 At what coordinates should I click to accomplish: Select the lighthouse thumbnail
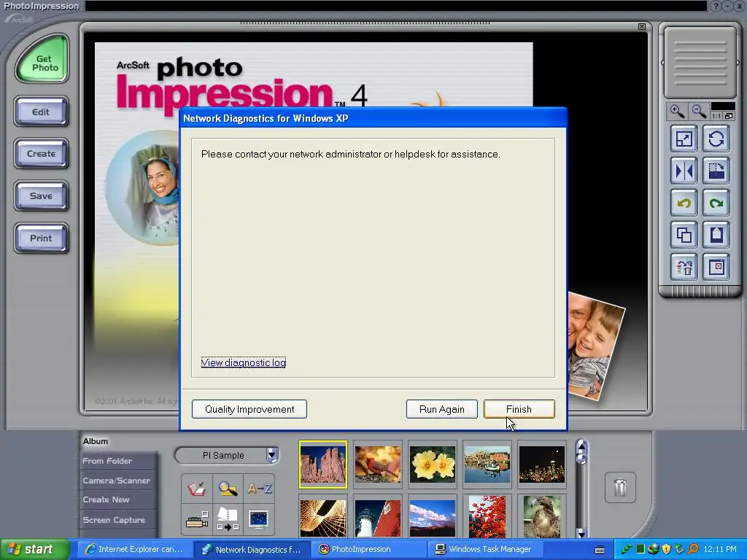tap(378, 516)
